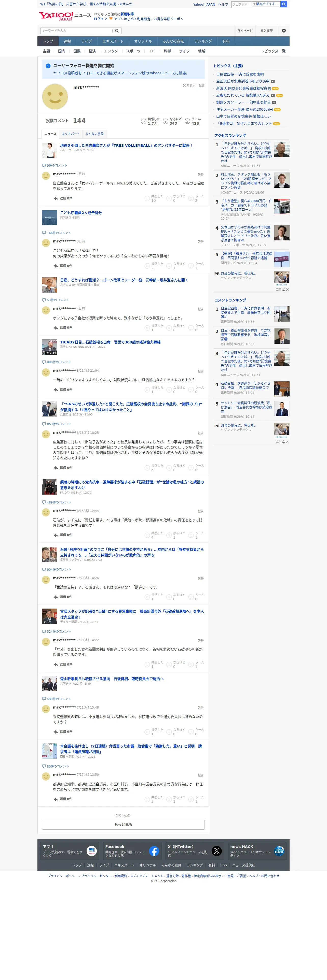The width and height of the screenshot is (327, 980).
Task: Open the 防災の日 banner link
Action: [x=86, y=4]
